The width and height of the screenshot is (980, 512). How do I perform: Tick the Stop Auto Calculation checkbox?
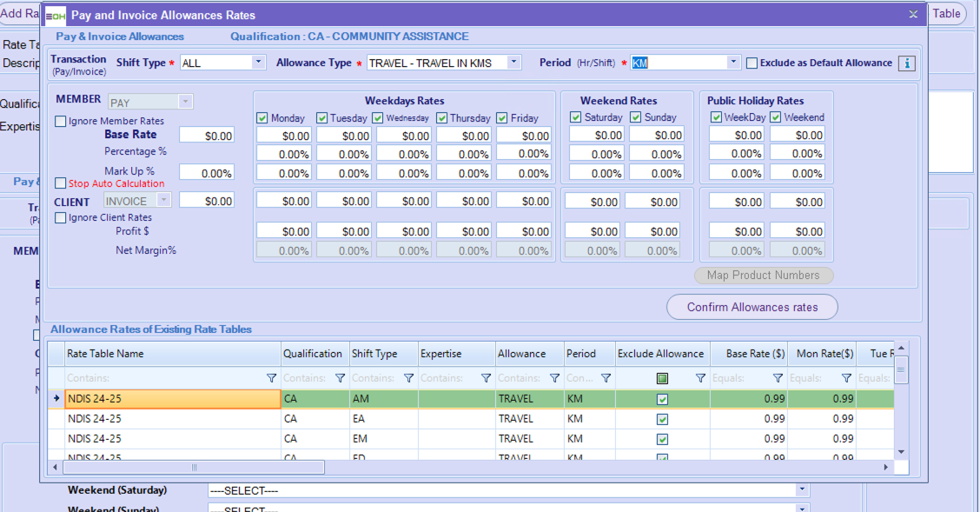(x=61, y=183)
